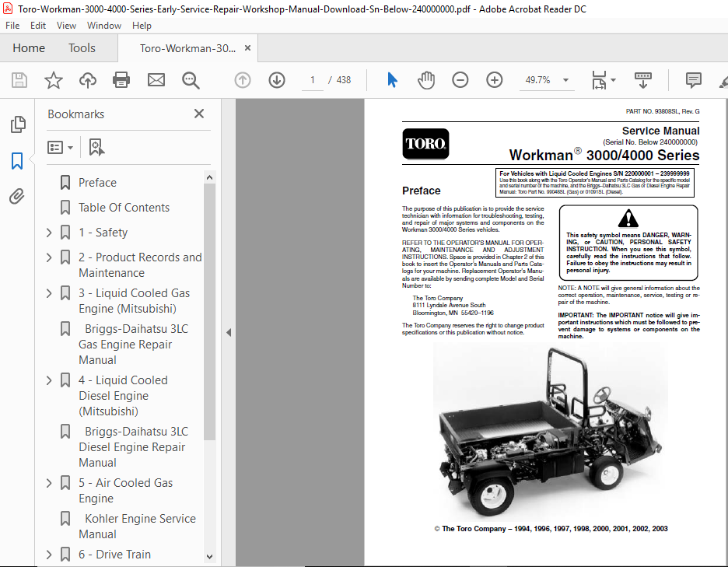Expand 4 - Liquid Cooled Diesel Engine
Viewport: 728px width, 567px height.
(x=49, y=380)
